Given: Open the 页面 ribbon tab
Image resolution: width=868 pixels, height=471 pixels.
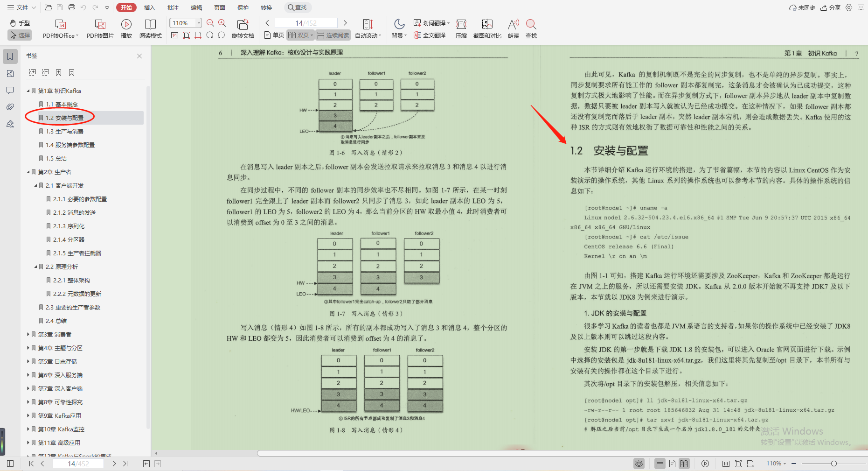Looking at the screenshot, I should (219, 7).
